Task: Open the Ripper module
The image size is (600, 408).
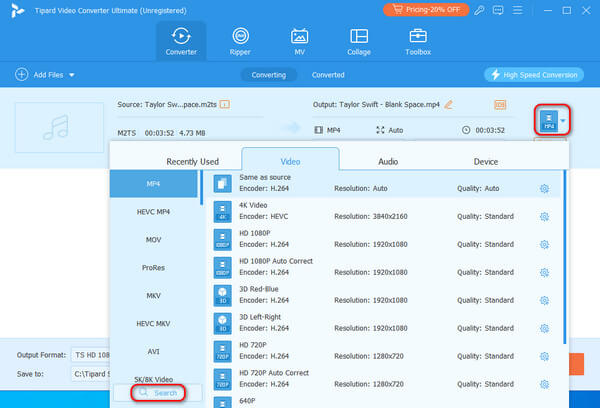Action: tap(240, 41)
